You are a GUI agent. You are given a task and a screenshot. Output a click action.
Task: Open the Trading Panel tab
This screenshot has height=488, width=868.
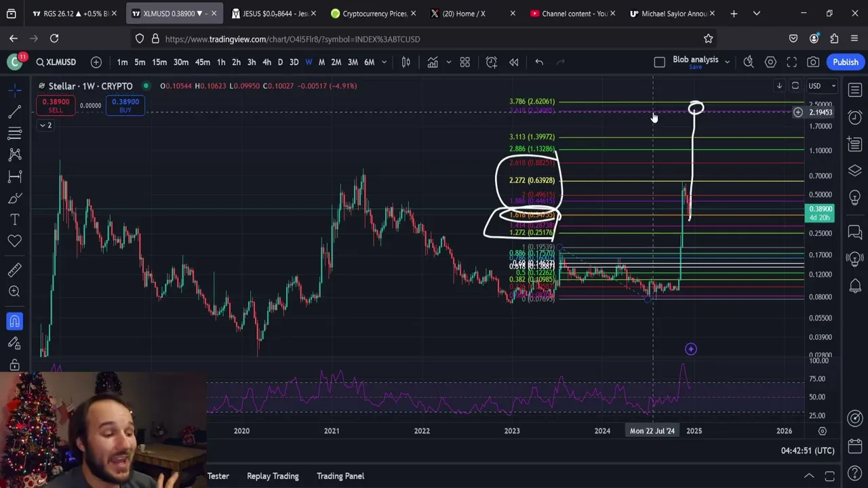point(340,476)
